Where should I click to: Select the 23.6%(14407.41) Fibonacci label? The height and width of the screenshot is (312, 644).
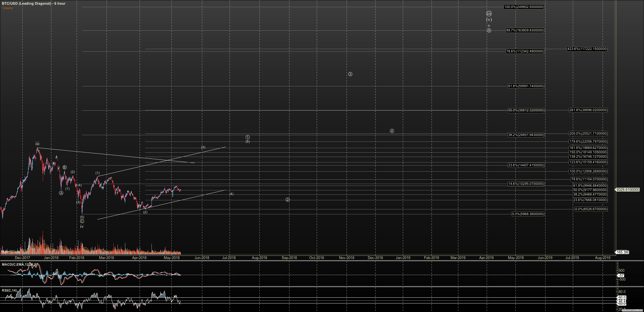(526, 165)
